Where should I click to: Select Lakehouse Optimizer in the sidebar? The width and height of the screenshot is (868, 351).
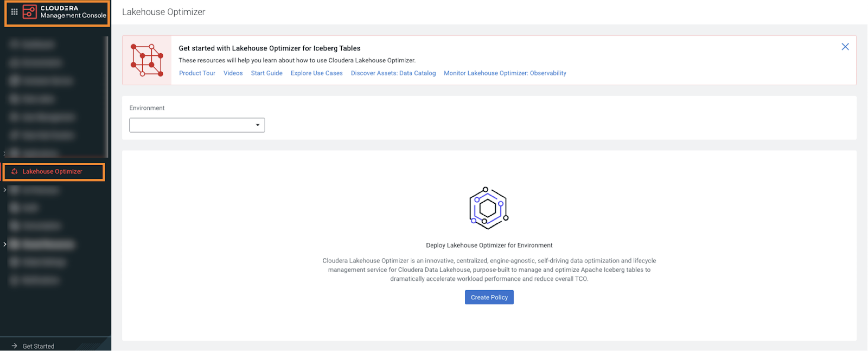pos(52,171)
